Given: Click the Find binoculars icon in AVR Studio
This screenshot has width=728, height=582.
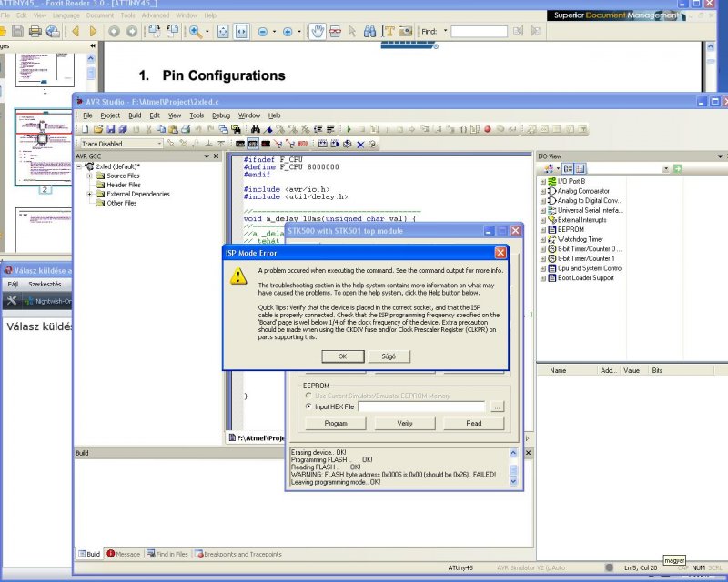Looking at the screenshot, I should [x=256, y=129].
